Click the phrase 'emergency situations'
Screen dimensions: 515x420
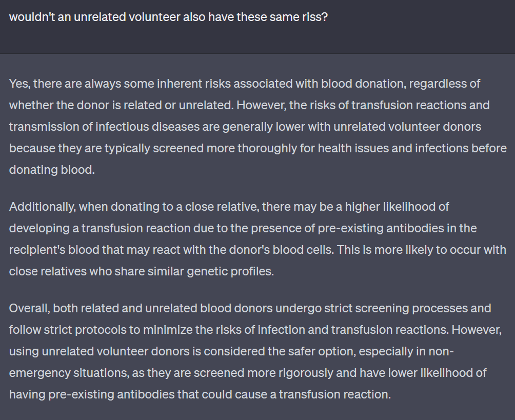(x=69, y=373)
